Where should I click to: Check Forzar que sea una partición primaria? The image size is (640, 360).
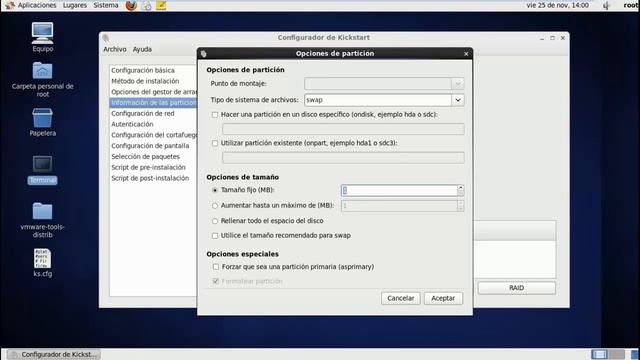(216, 267)
